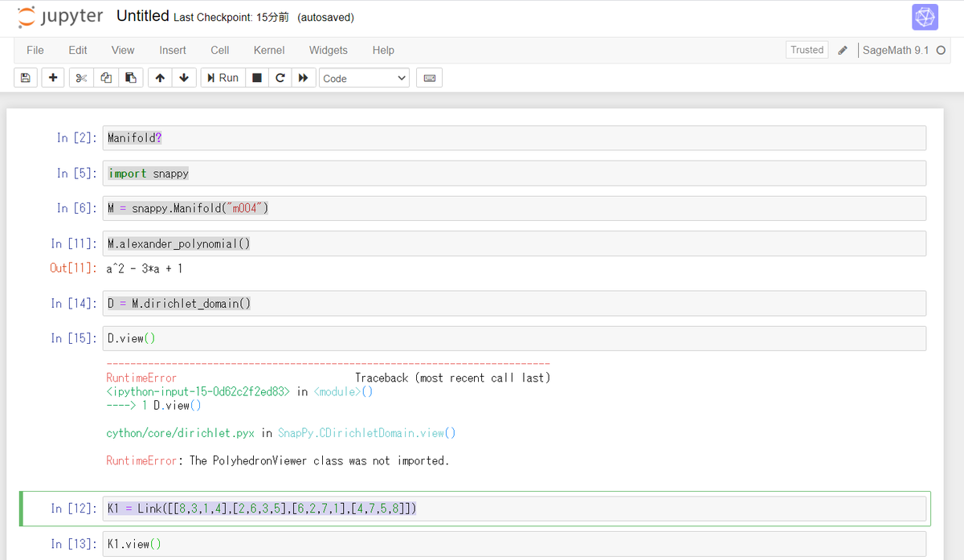Click into the M.alexander_polynomial() cell
This screenshot has height=560, width=964.
pyautogui.click(x=514, y=243)
